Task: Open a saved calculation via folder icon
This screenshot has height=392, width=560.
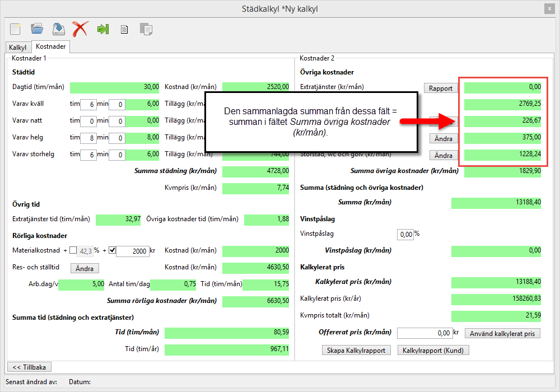Action: click(37, 29)
